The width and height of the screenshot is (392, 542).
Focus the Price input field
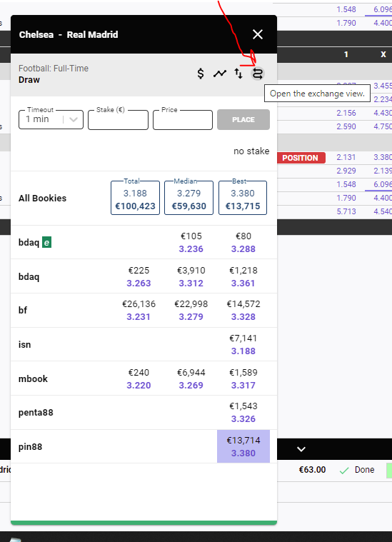[x=183, y=119]
